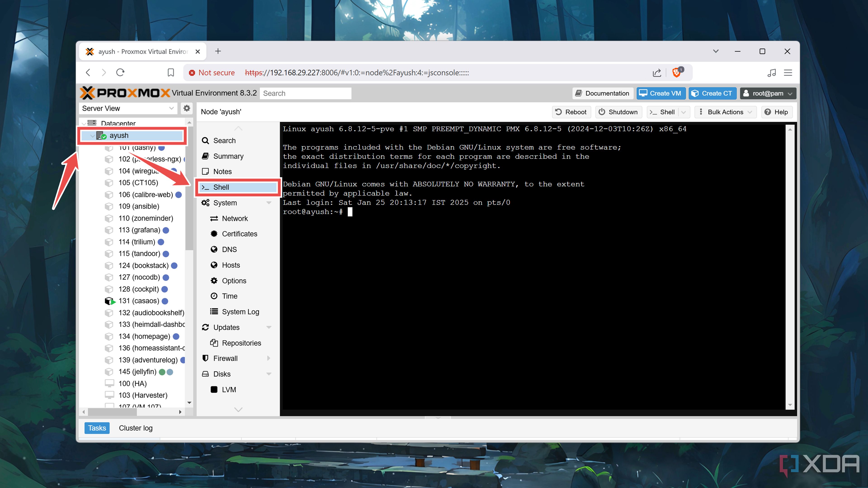This screenshot has width=868, height=488.
Task: Click the Proxmox search input field
Action: click(x=305, y=93)
